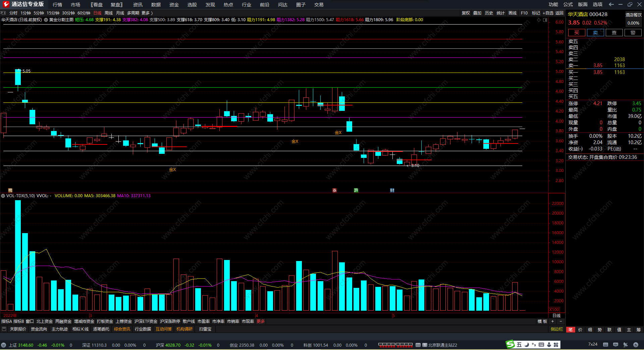The height and width of the screenshot is (350, 644).
Task: Click the small panel icon before 关联报价
Action: (x=4, y=329)
